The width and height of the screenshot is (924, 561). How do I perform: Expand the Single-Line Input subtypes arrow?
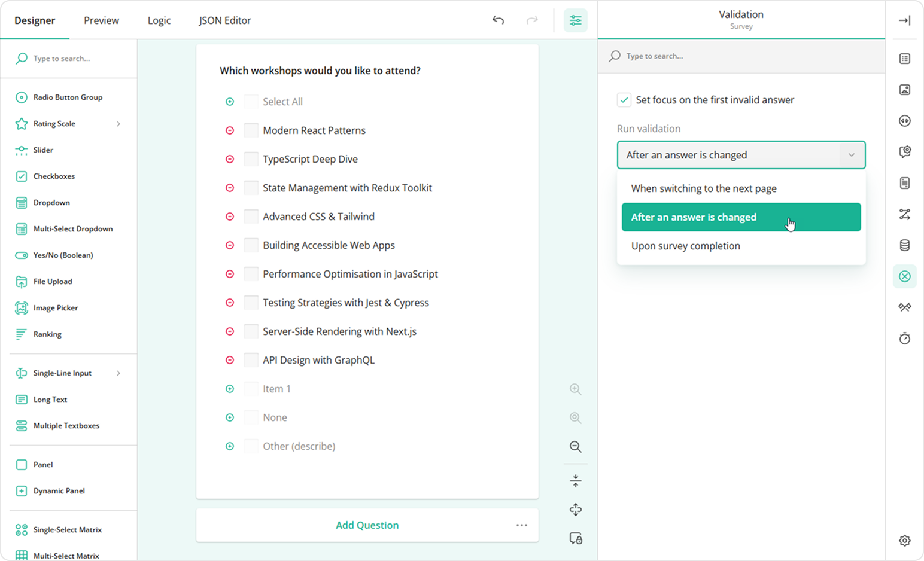tap(118, 373)
